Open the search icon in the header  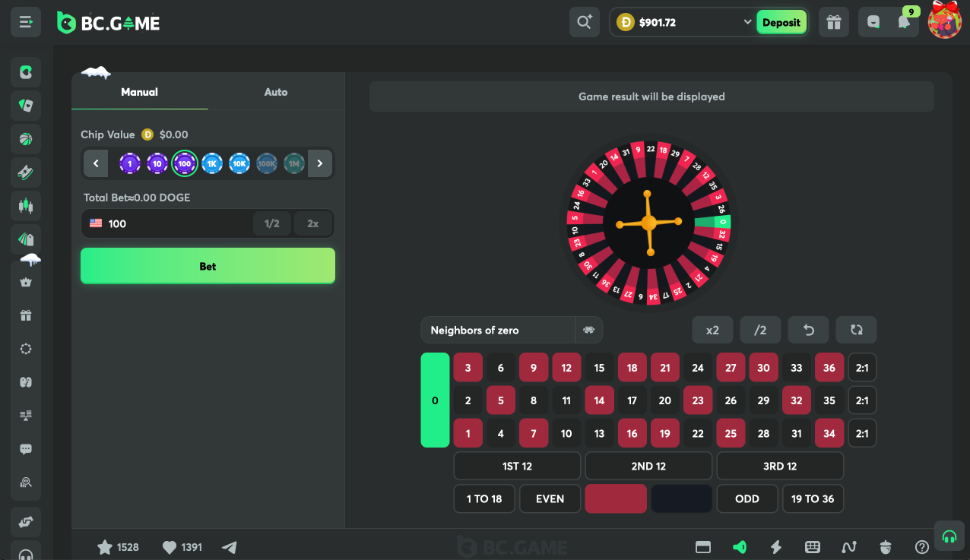click(584, 22)
